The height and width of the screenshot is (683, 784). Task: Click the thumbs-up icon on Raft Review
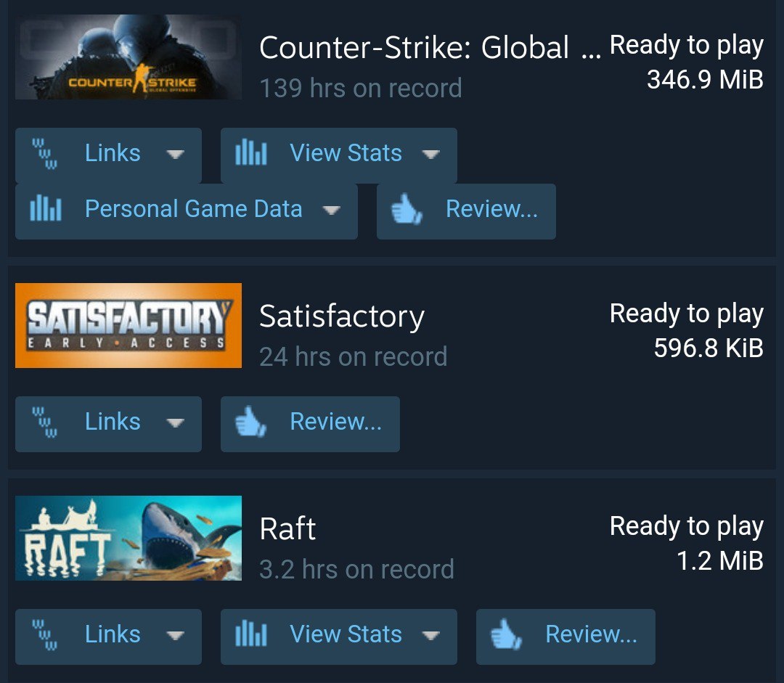pos(506,634)
